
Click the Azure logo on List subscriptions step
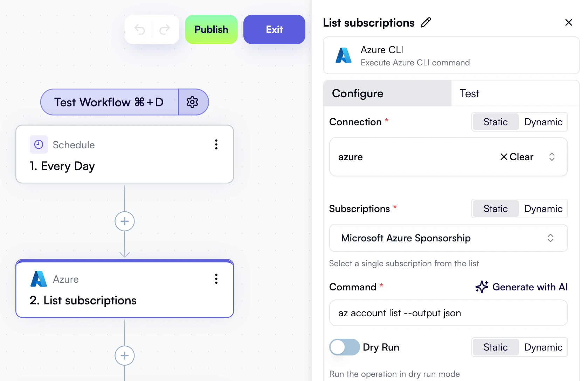39,279
